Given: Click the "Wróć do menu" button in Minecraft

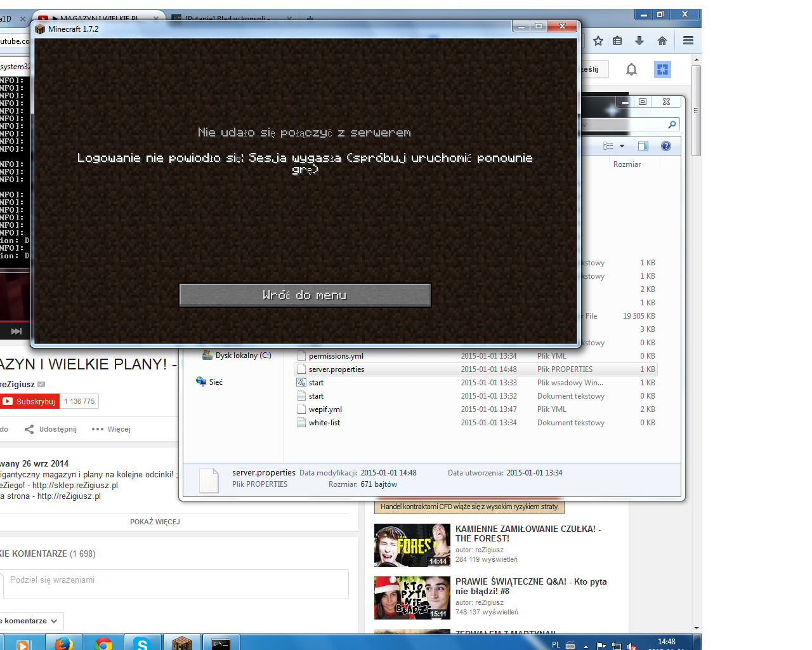Looking at the screenshot, I should (x=305, y=295).
